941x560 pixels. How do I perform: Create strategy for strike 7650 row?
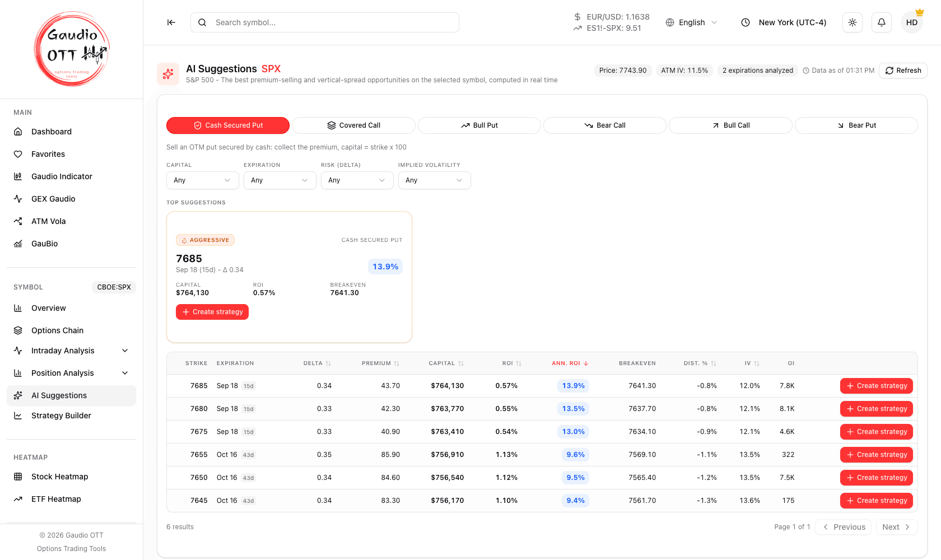pyautogui.click(x=877, y=478)
